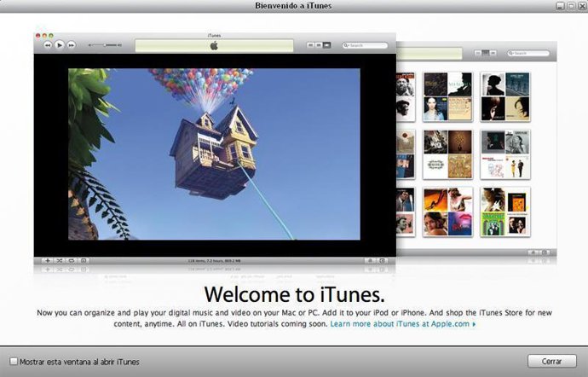Click the '118 items, 7.2 hours' status text
The width and height of the screenshot is (588, 377).
(214, 260)
